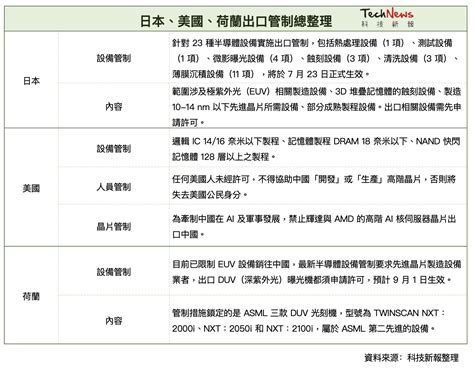The width and height of the screenshot is (474, 372).
Task: Click the paragraph starting 針對 23 種半導體設備
Action: (x=316, y=58)
